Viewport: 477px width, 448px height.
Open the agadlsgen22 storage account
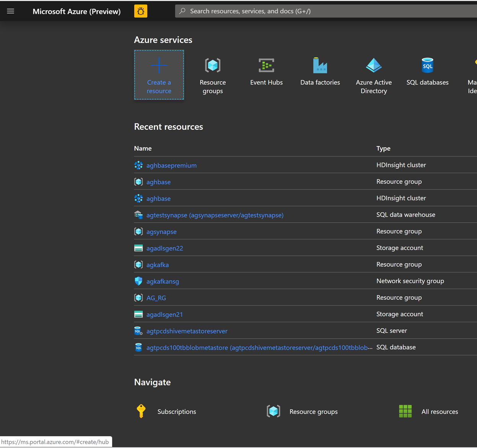[x=164, y=248]
